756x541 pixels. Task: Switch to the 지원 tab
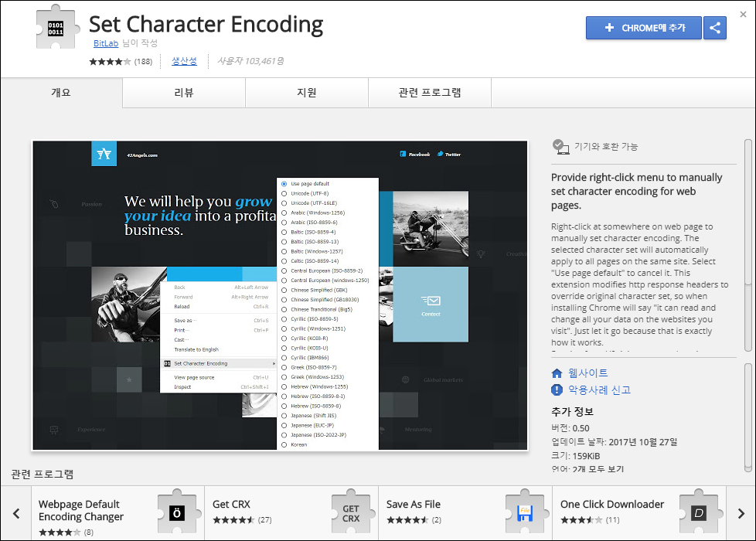pyautogui.click(x=307, y=93)
